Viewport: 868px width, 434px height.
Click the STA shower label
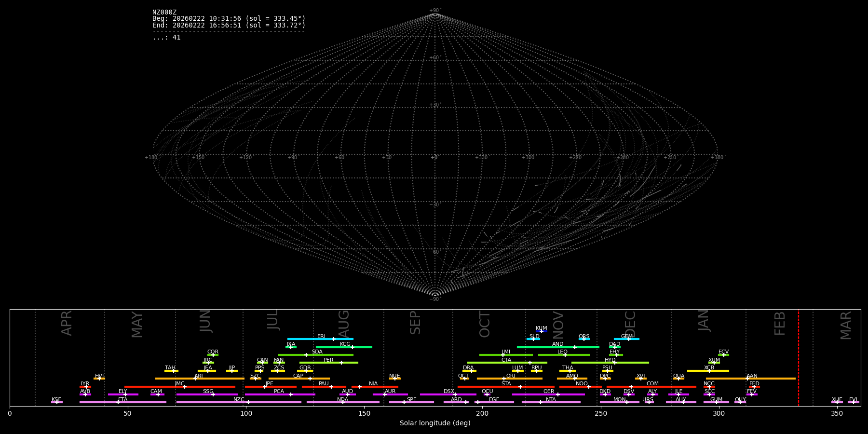(506, 384)
